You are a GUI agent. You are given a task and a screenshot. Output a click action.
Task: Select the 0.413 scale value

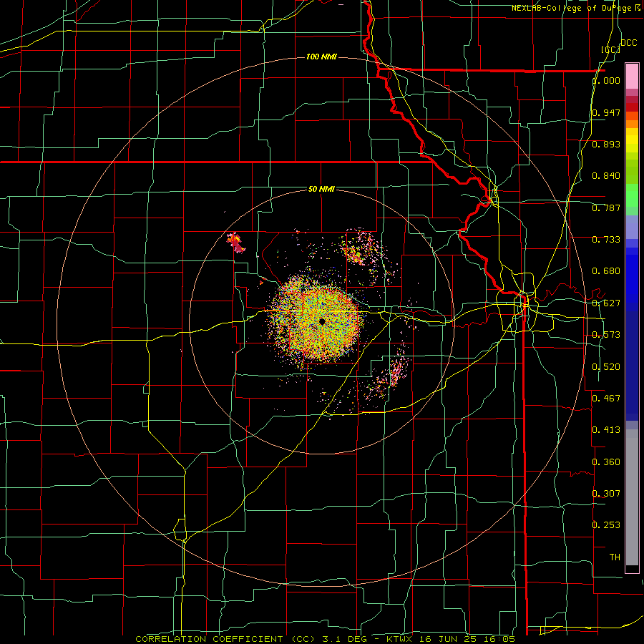[607, 430]
